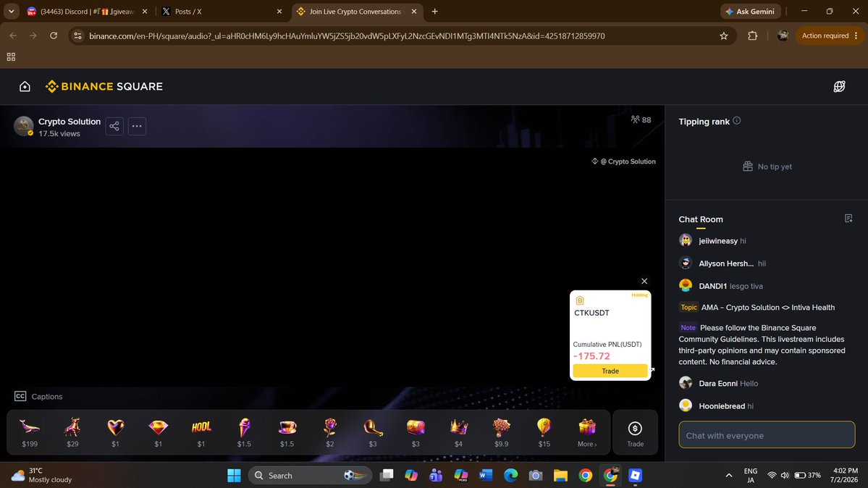Send the $3 horn gift

[x=373, y=432]
